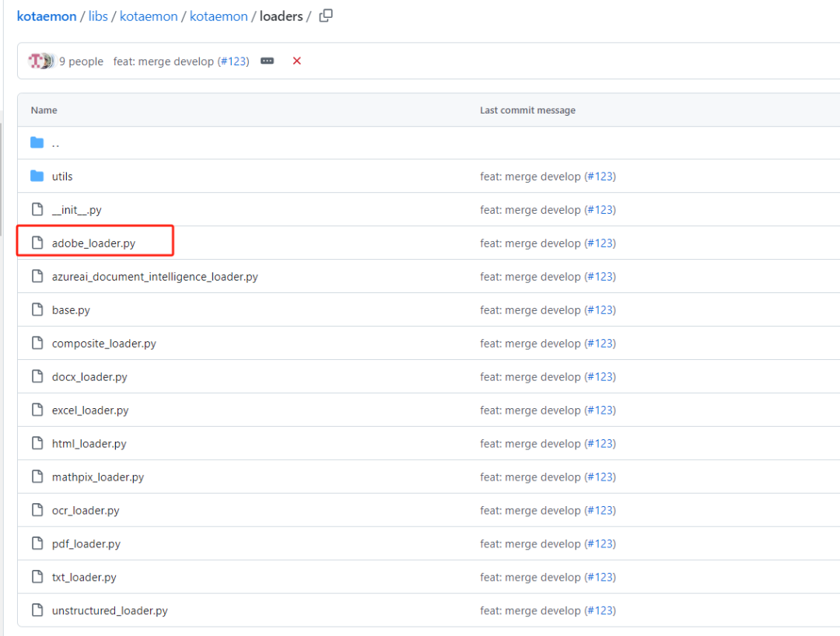Click the file icon beside excel_loader.py
The width and height of the screenshot is (840, 636).
coord(37,410)
